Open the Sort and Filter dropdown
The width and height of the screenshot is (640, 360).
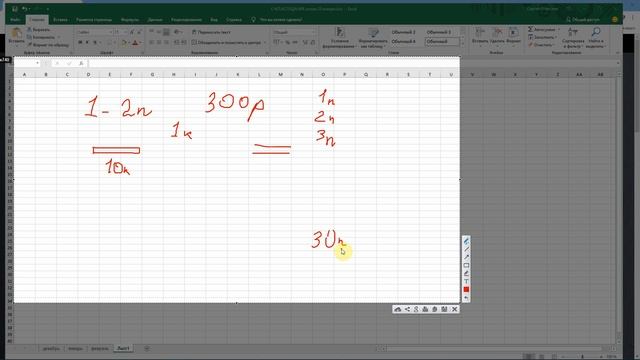[x=573, y=38]
